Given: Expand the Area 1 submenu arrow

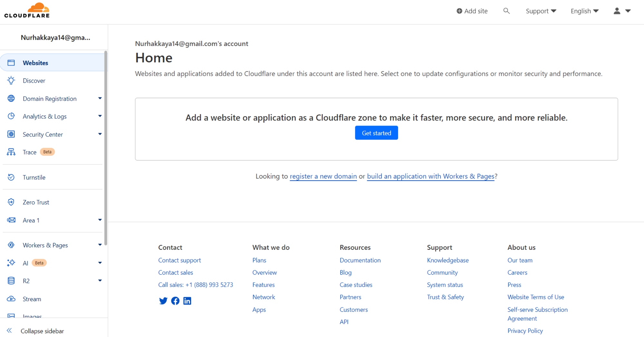Looking at the screenshot, I should point(100,220).
